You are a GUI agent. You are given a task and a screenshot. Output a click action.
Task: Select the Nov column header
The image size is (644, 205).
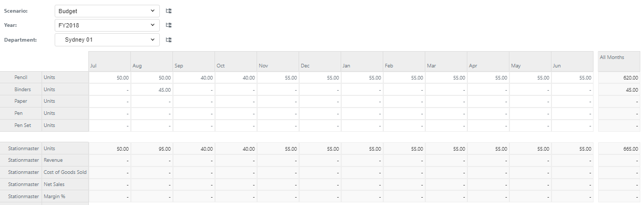278,61
